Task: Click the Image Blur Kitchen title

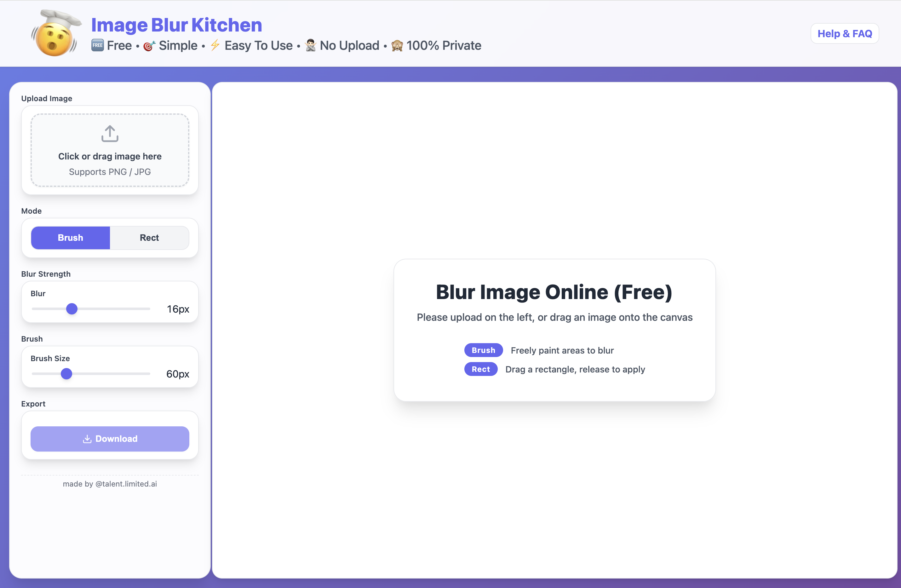Action: click(176, 24)
